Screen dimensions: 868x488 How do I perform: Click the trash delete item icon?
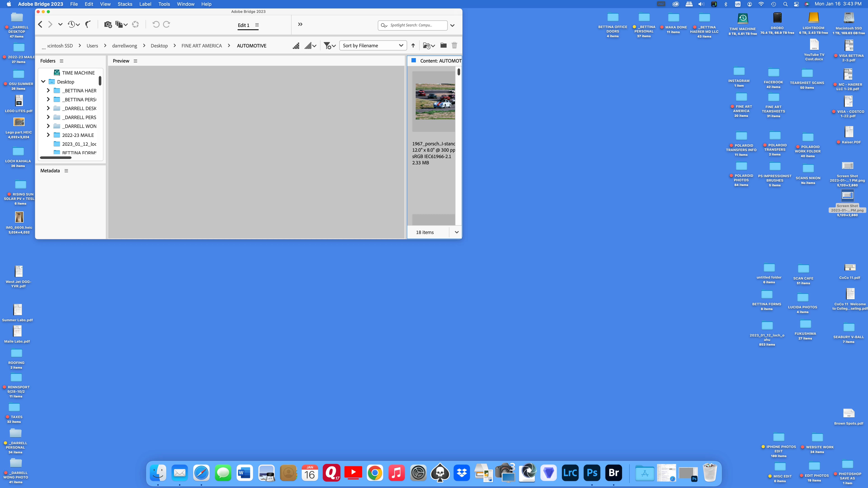point(454,45)
